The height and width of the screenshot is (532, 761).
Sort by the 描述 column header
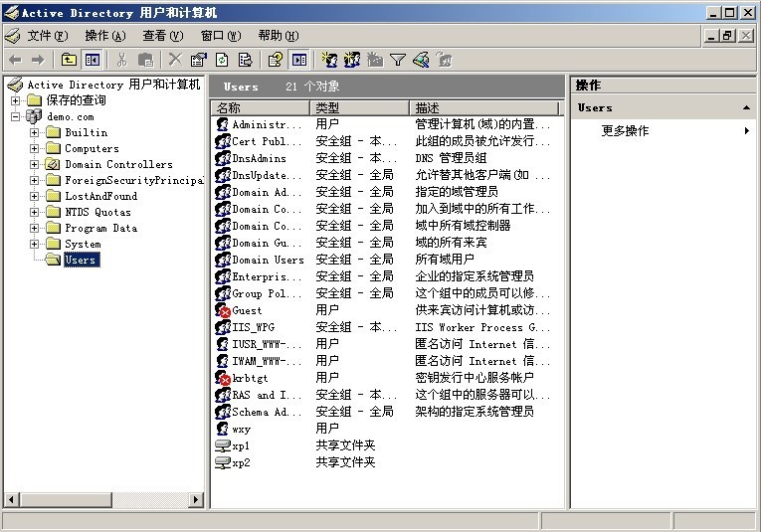tap(484, 107)
